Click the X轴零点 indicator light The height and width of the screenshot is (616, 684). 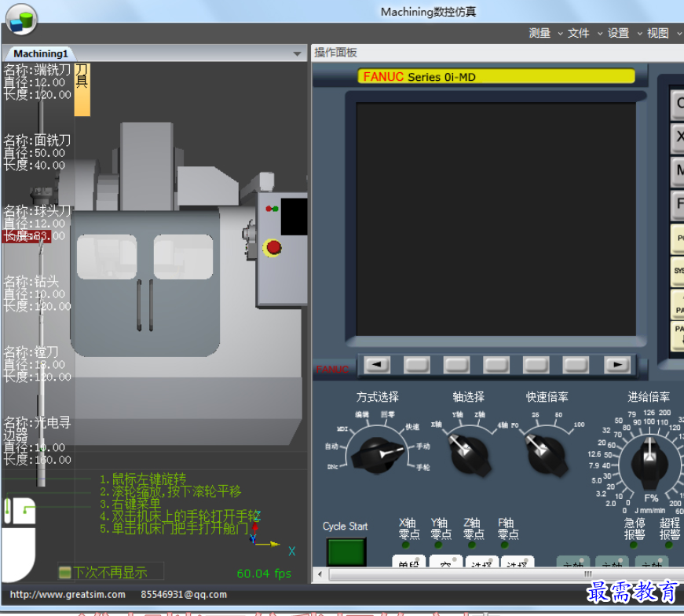click(405, 545)
